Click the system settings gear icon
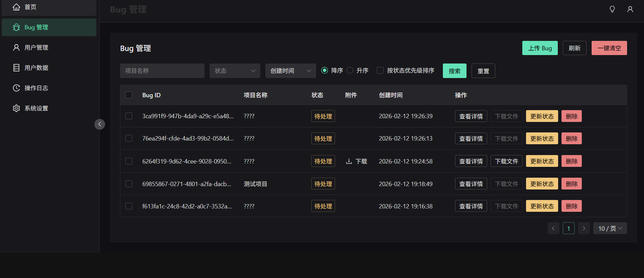The height and width of the screenshot is (278, 644). 16,108
